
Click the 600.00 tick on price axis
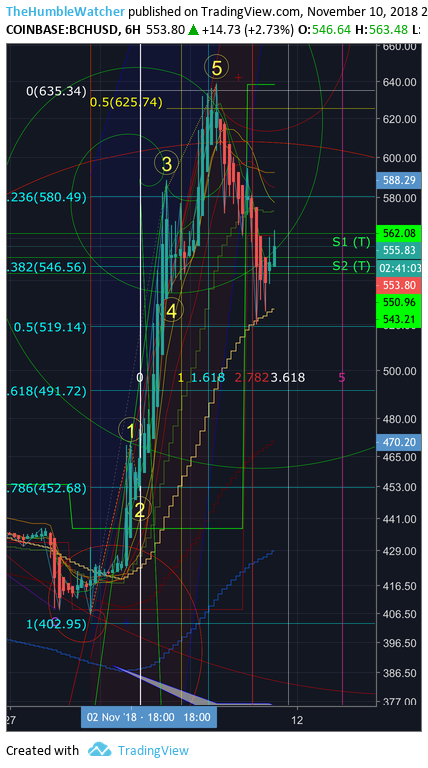tap(400, 158)
